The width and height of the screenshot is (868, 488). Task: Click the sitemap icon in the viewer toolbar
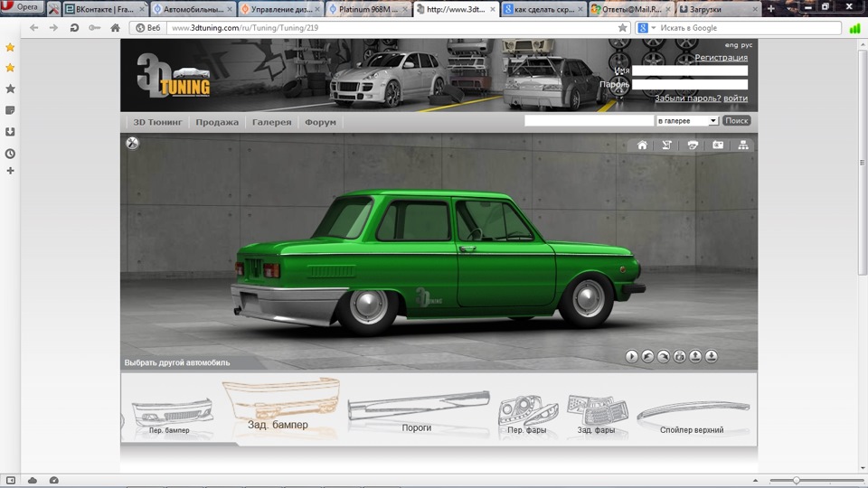point(743,145)
